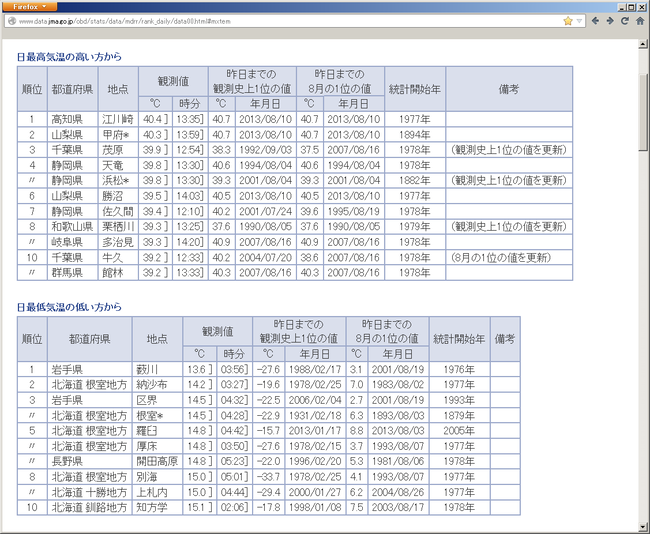
Task: Click the 納沙布 location cell
Action: tap(158, 385)
